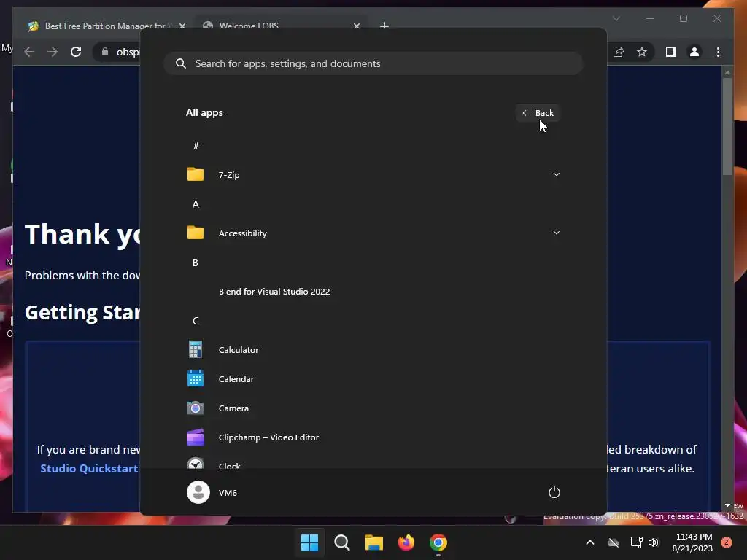Click the Start menu search field
This screenshot has width=747, height=560.
click(373, 63)
